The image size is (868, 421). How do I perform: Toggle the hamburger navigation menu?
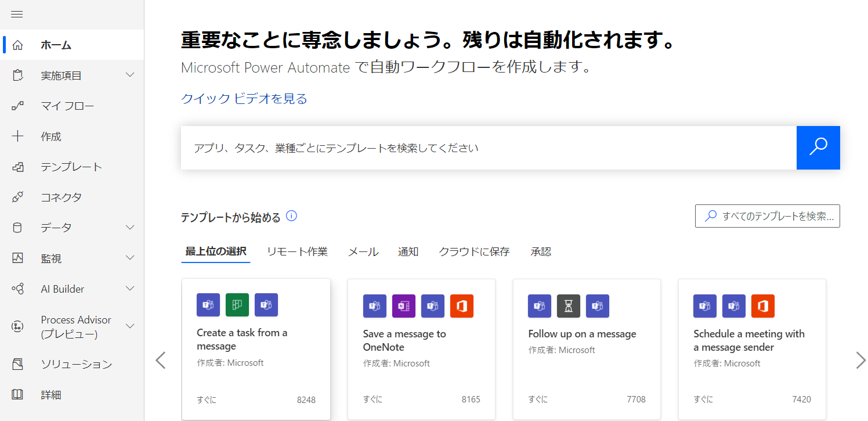tap(17, 14)
